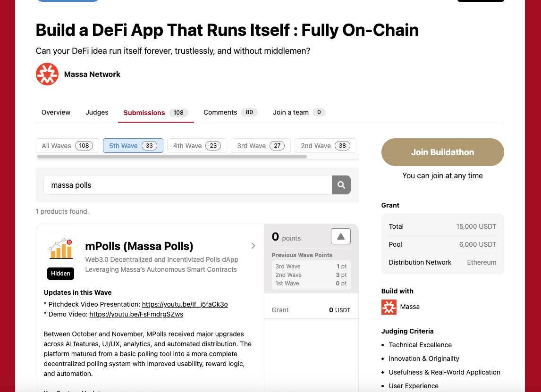Screen dimensions: 541x392
Task: Focus the search field containing massa polls
Action: [188, 185]
